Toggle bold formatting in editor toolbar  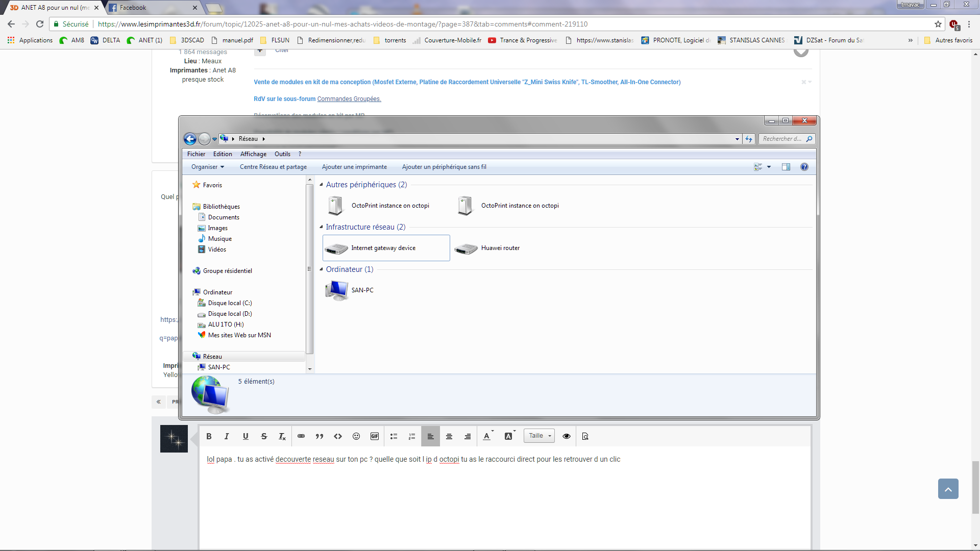[209, 436]
